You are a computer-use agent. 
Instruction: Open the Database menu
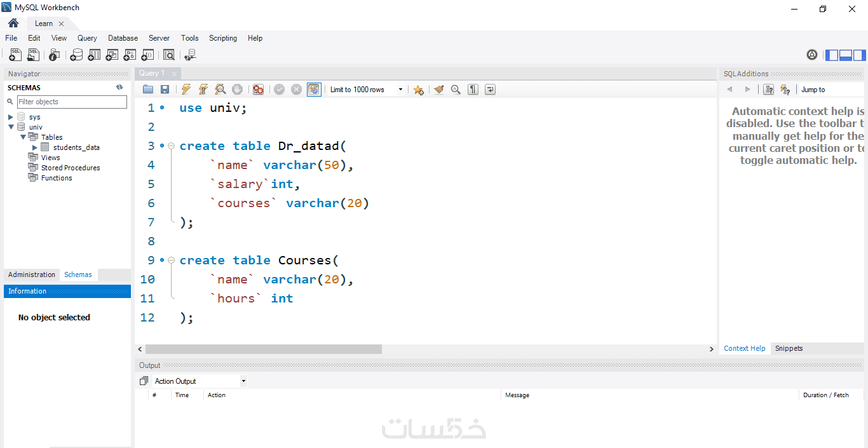point(123,38)
